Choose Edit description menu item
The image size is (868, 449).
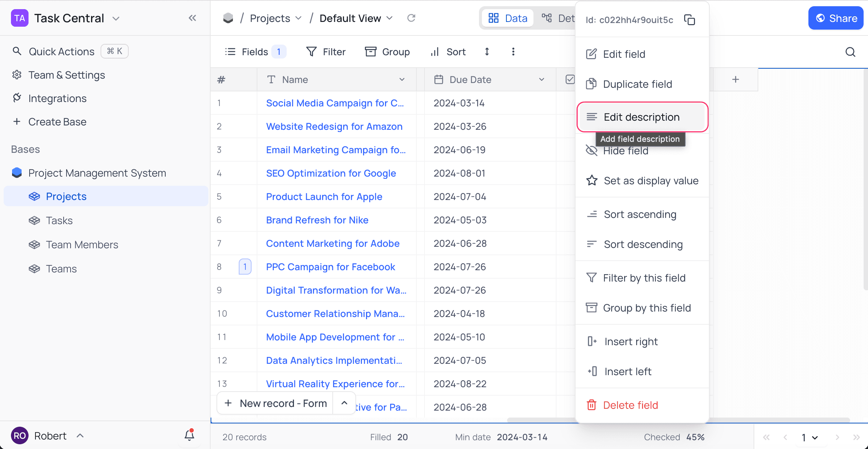tap(641, 117)
